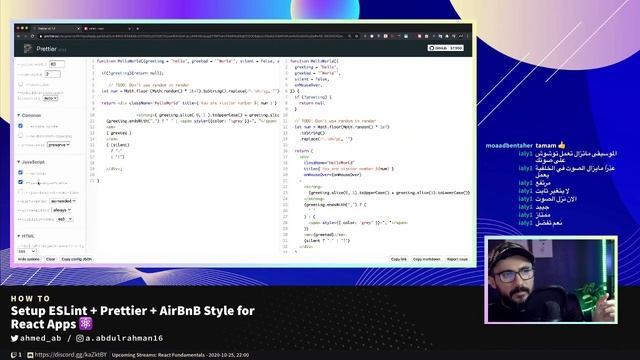Click the Hide options button
The width and height of the screenshot is (640, 360).
[29, 259]
